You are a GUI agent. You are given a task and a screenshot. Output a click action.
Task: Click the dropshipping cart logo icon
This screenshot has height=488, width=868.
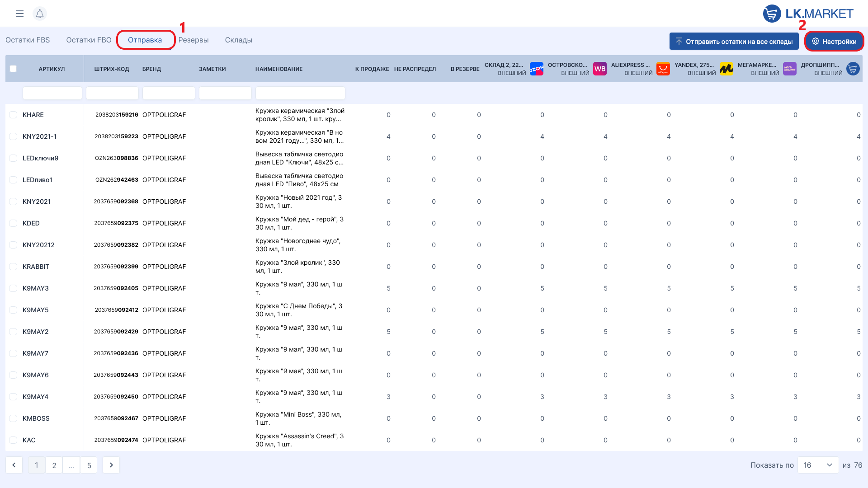pyautogui.click(x=853, y=69)
